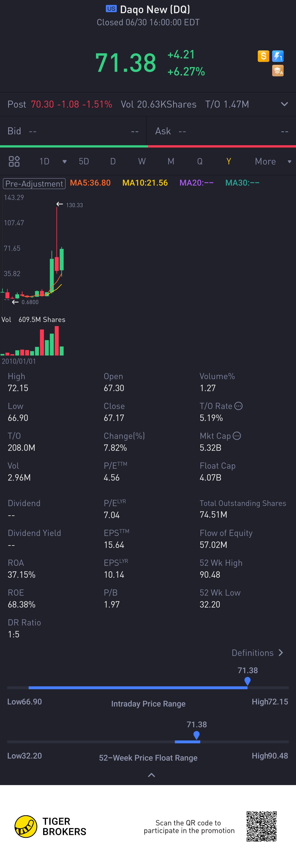Tap the orange stacked coins icon
This screenshot has width=296, height=868.
[x=278, y=71]
